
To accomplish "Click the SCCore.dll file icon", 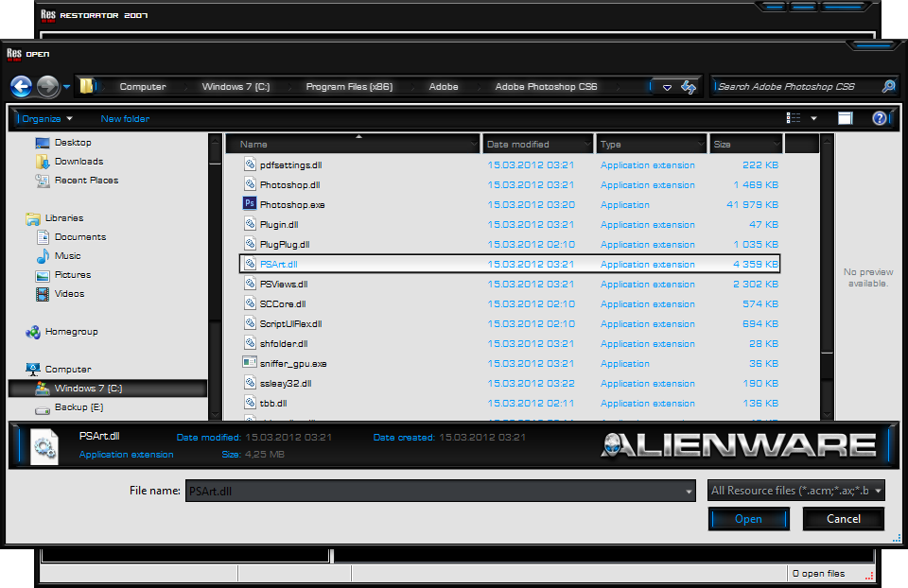I will [x=250, y=303].
